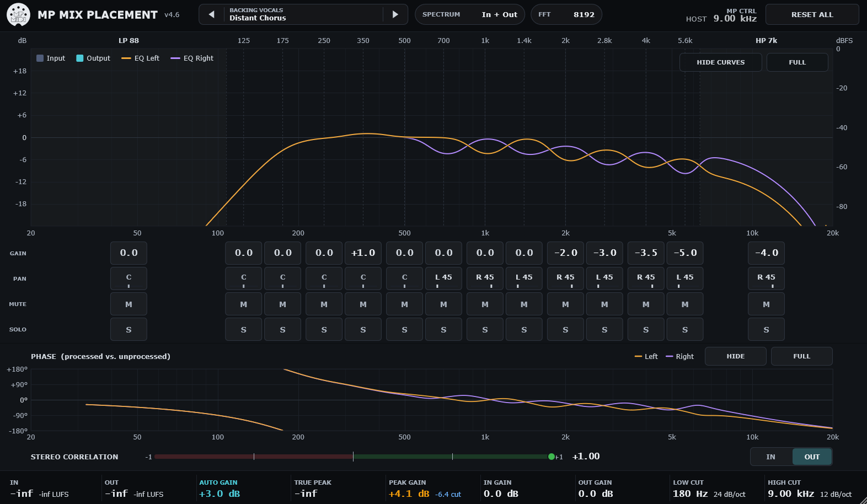Click the L 45 pan control of the 700 Hz band

tap(443, 278)
